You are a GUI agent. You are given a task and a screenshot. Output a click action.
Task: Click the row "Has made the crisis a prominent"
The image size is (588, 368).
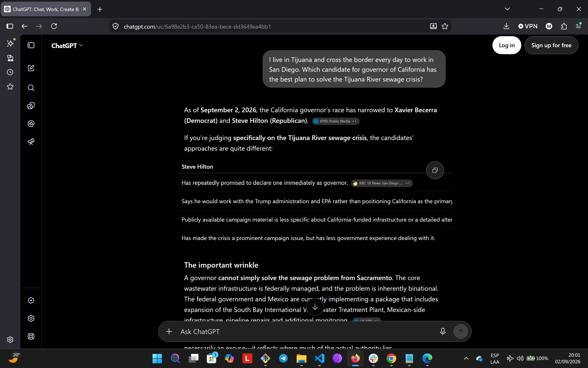tap(315, 238)
